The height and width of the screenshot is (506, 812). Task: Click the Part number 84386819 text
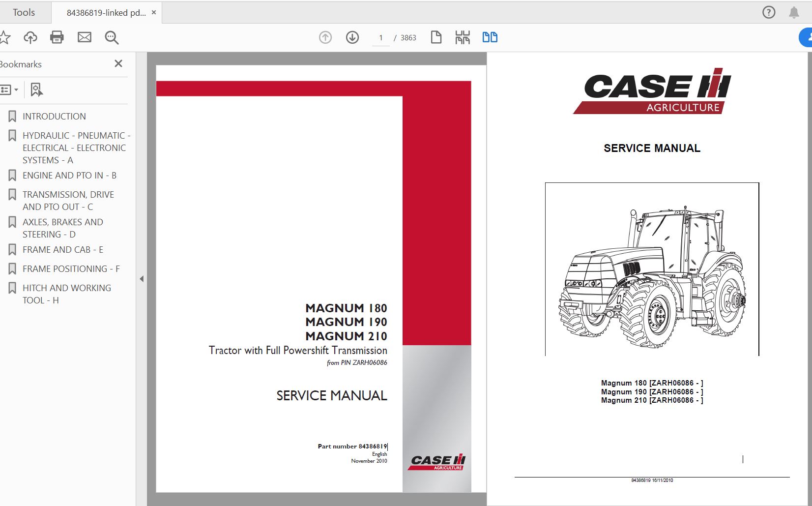352,446
